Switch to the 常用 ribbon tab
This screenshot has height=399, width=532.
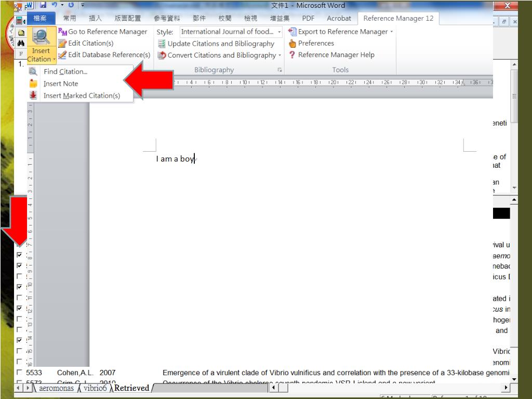pos(70,18)
